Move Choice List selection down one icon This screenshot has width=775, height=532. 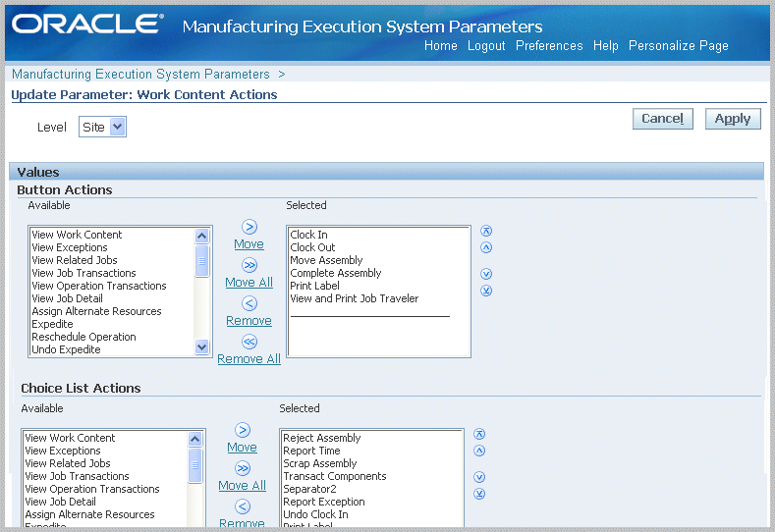click(x=479, y=477)
